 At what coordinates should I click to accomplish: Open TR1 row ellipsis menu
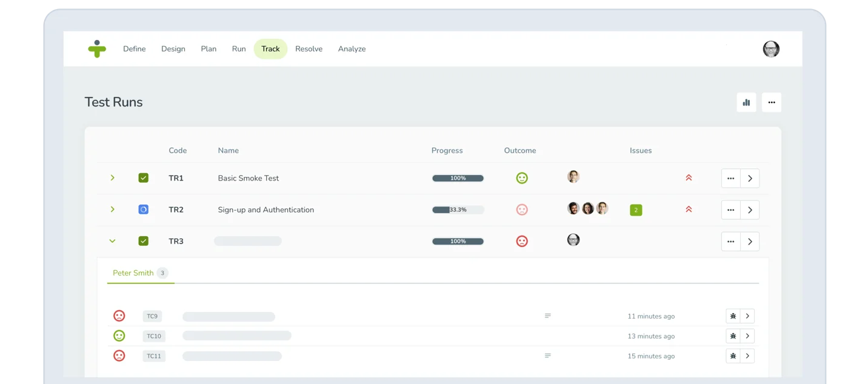tap(731, 179)
